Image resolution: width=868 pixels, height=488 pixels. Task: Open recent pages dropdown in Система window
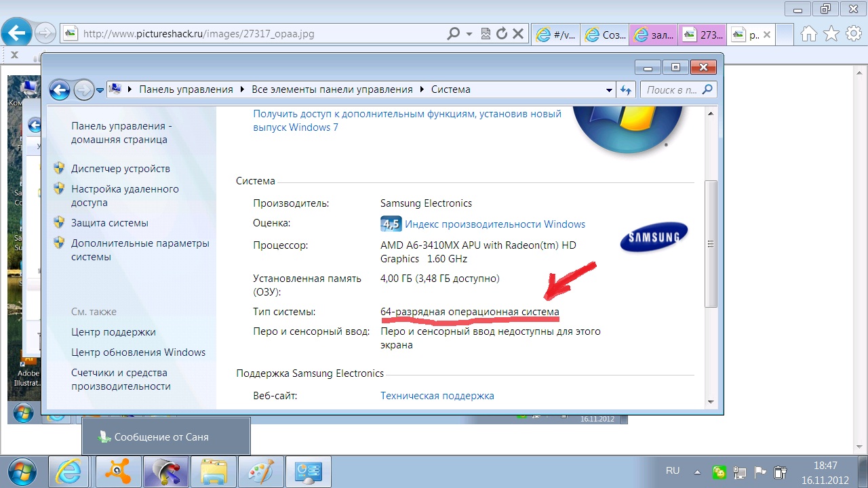[100, 89]
